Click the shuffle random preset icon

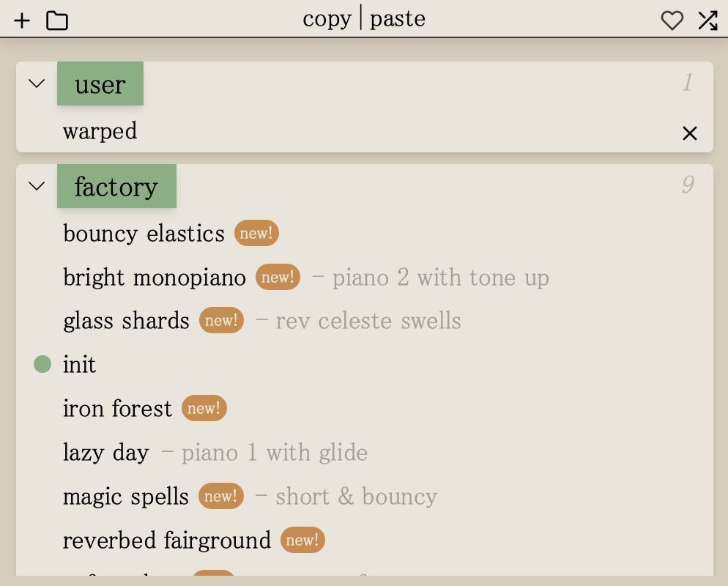coord(707,21)
